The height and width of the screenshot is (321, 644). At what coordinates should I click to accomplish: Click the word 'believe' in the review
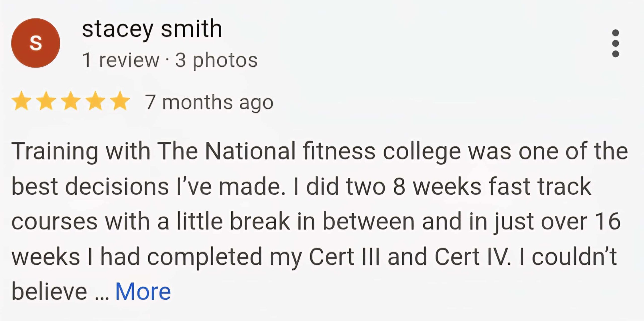click(x=49, y=291)
